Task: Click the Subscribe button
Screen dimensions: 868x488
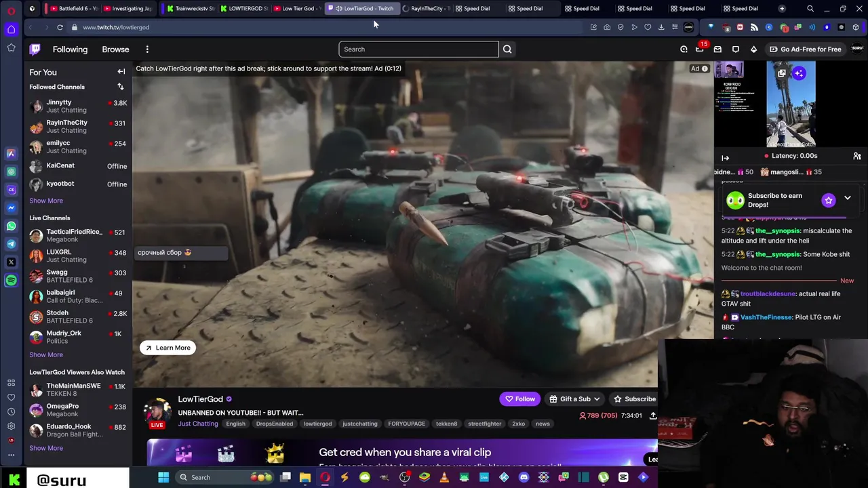Action: [634, 399]
